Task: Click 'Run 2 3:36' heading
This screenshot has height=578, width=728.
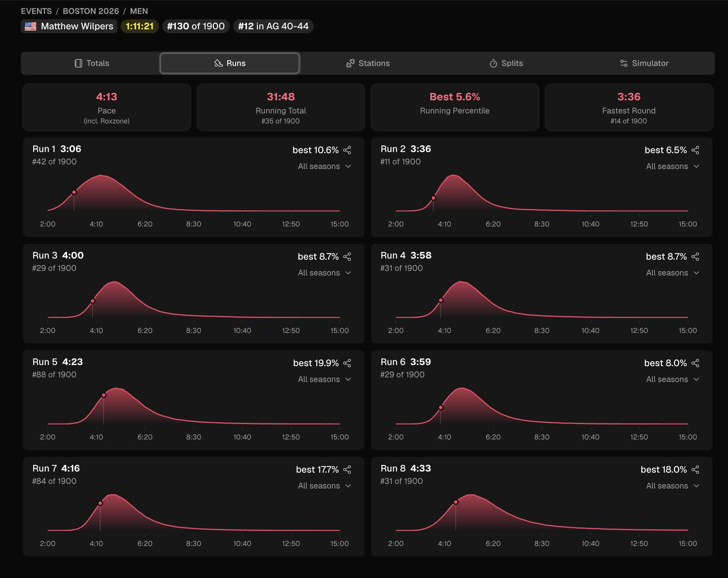Action: pos(406,149)
